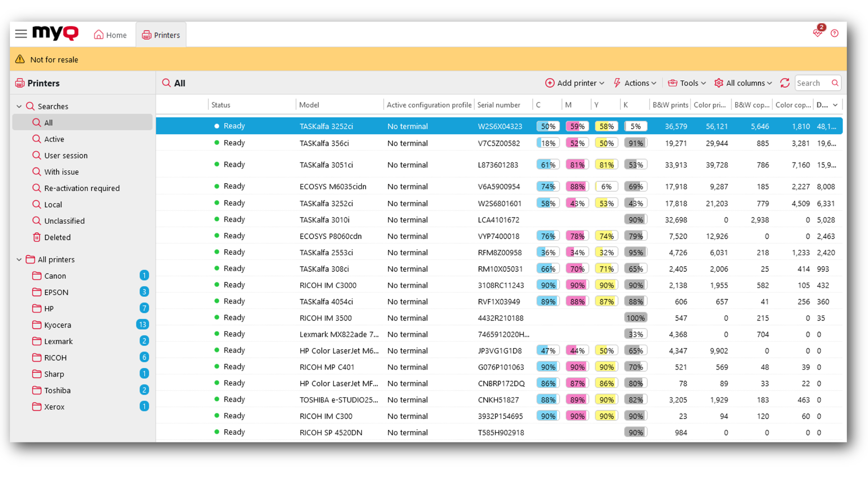Open the hamburger main menu

(x=21, y=34)
